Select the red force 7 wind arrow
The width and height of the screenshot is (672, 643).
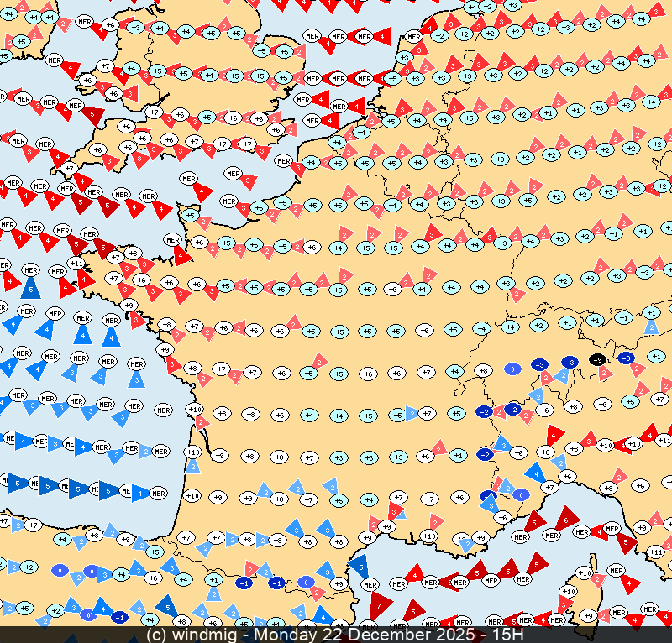(380, 604)
